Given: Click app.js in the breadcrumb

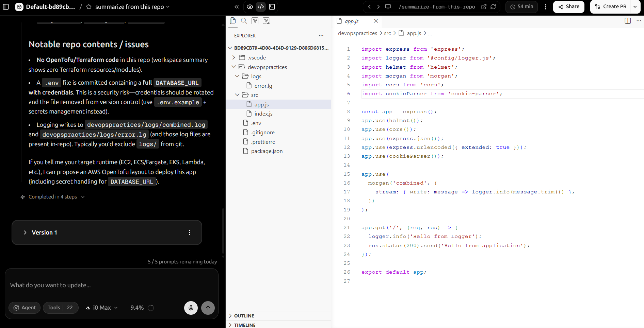Looking at the screenshot, I should coord(414,33).
